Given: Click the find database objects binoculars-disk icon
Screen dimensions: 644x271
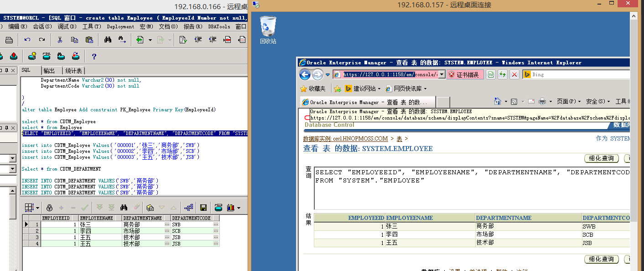Looking at the screenshot, I should pos(61,56).
